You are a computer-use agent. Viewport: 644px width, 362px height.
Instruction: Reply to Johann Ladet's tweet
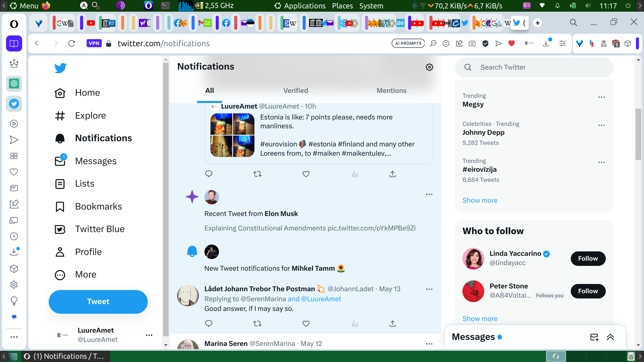[208, 323]
